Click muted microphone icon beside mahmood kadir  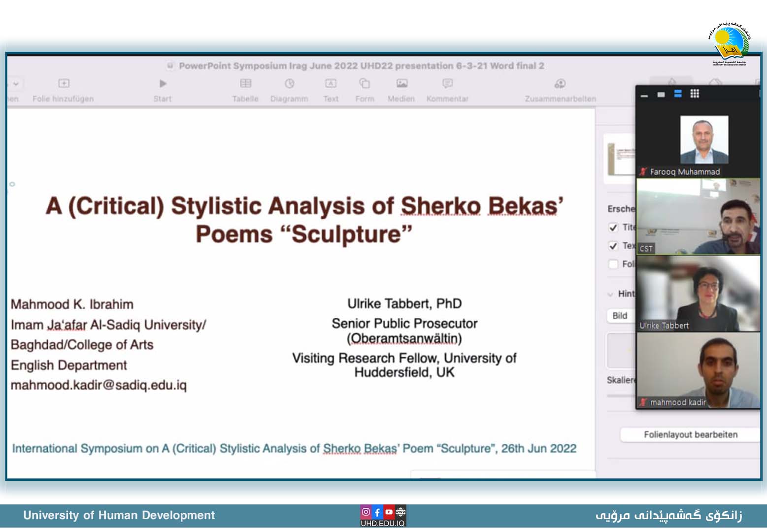point(643,402)
